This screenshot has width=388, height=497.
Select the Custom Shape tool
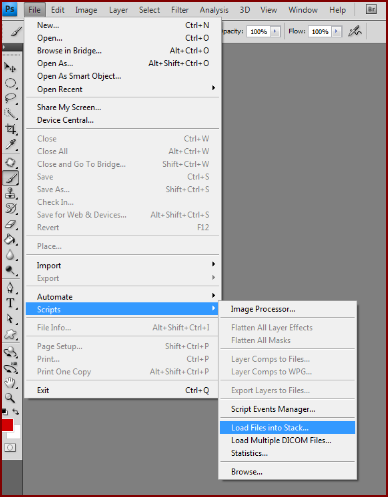10,334
